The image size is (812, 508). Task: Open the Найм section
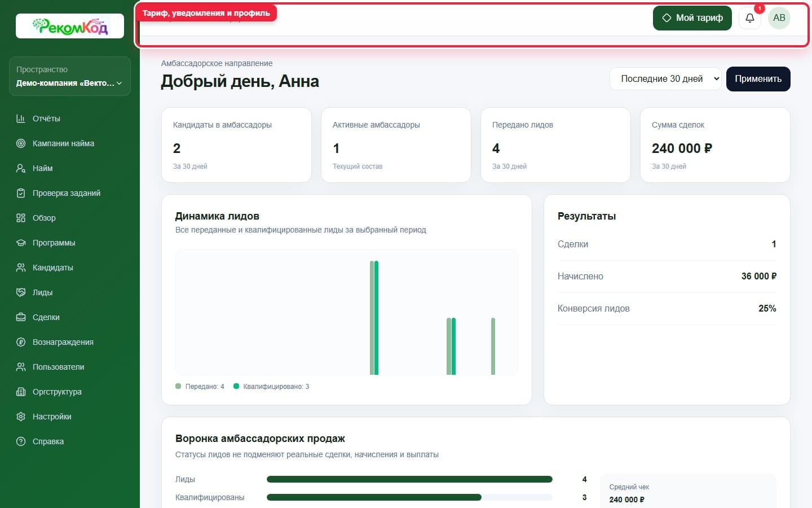pos(70,168)
